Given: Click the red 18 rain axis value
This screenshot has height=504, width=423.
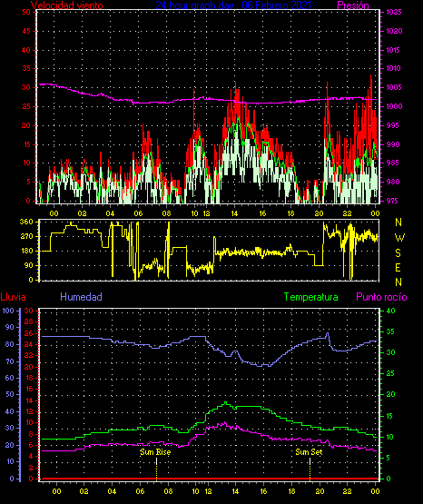Looking at the screenshot, I should pyautogui.click(x=29, y=378).
